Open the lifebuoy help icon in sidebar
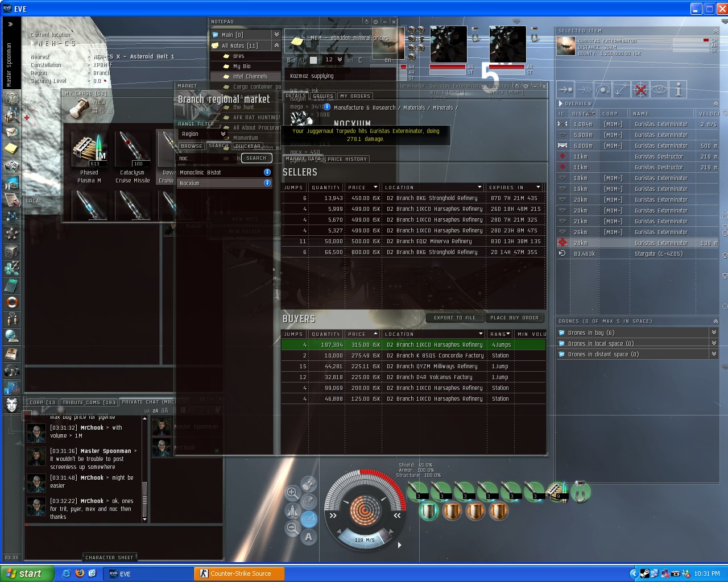728x582 pixels. 11,302
